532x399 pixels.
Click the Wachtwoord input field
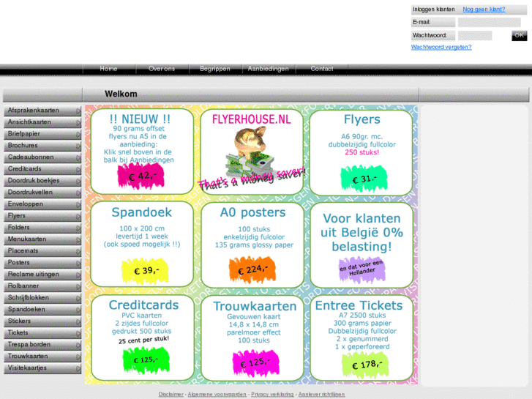pos(475,35)
